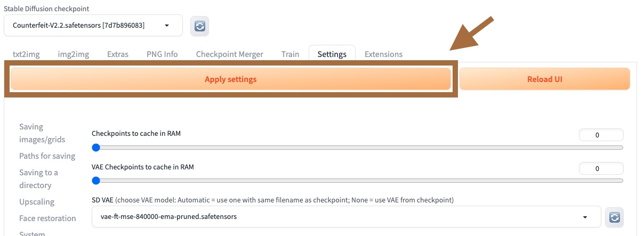This screenshot has width=644, height=236.
Task: Switch to the txt2img tab
Action: tap(26, 54)
